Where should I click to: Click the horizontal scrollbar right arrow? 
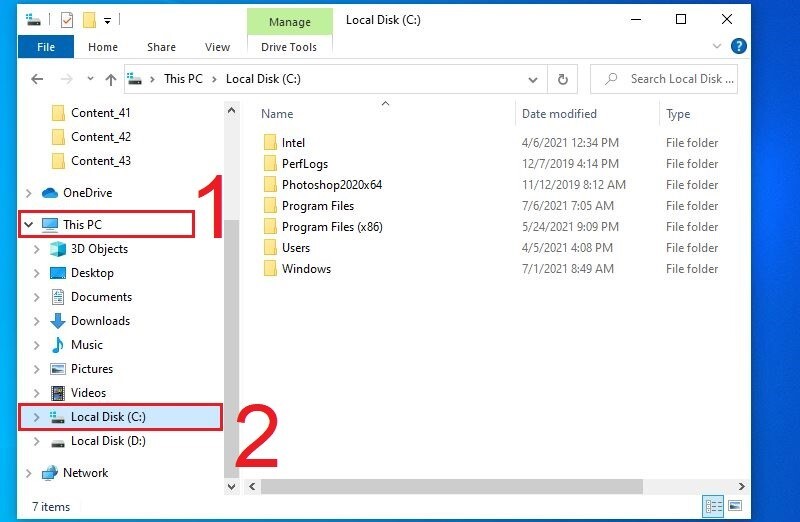741,486
